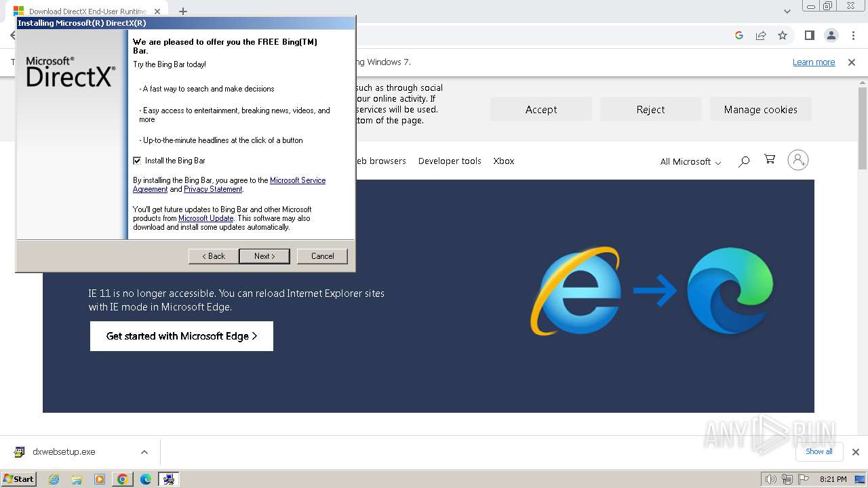Expand the All Microsoft dropdown
Viewport: 868px width, 488px height.
[x=690, y=161]
